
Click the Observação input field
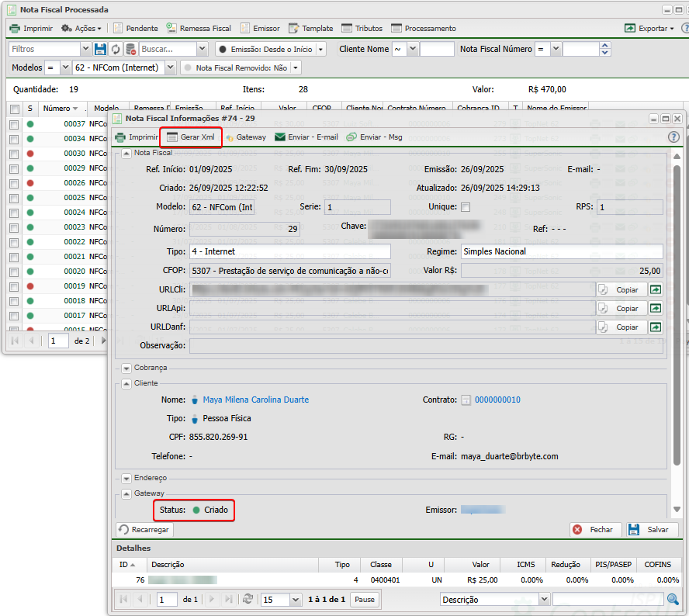(x=425, y=345)
